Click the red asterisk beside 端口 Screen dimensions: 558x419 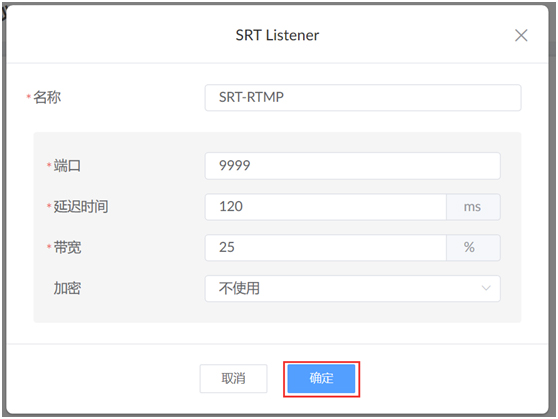click(x=49, y=165)
